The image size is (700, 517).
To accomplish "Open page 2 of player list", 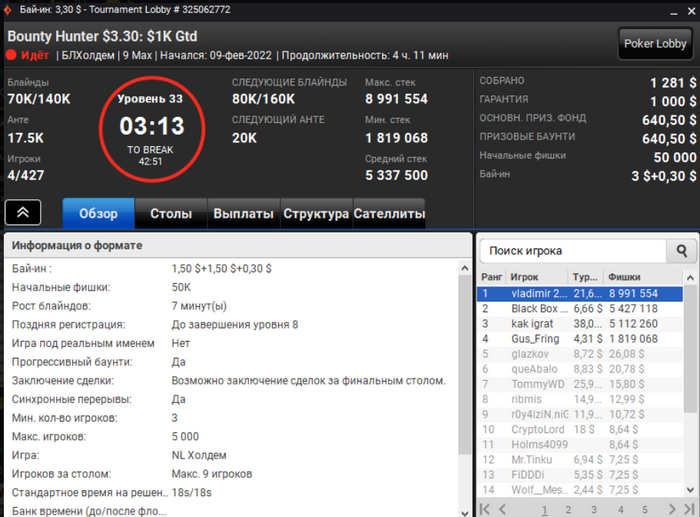I will pyautogui.click(x=568, y=509).
